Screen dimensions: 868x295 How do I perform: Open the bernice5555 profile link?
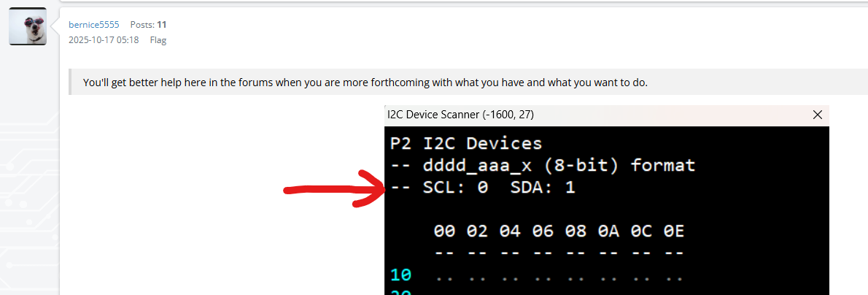pyautogui.click(x=93, y=25)
